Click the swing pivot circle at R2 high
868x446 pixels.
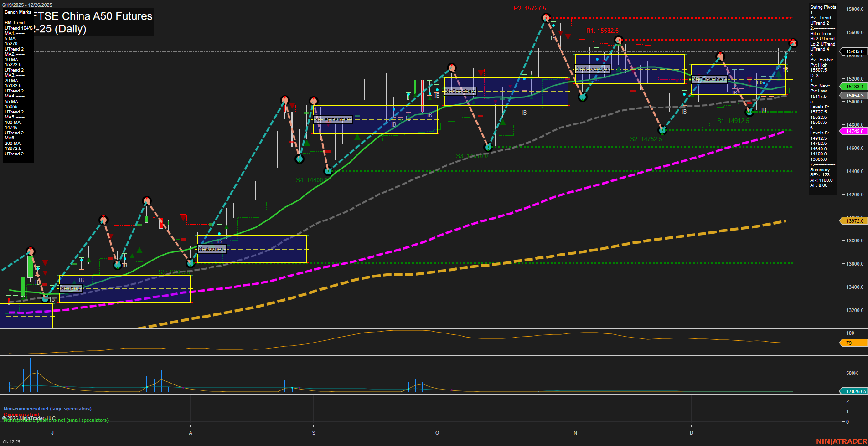(545, 17)
